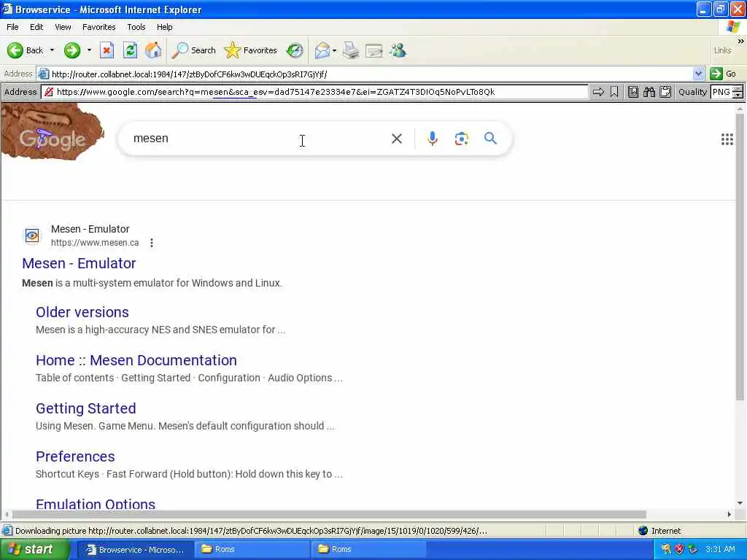Click the Quality PNG value field
The width and height of the screenshot is (747, 560).
[x=721, y=92]
